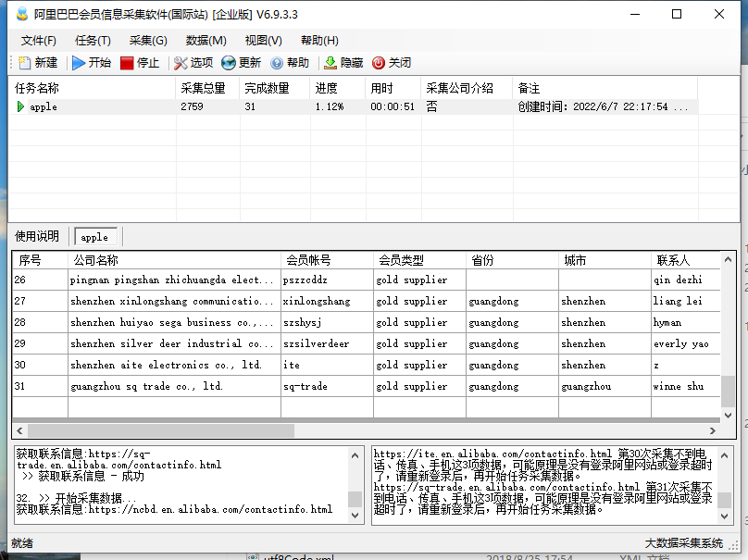The height and width of the screenshot is (560, 748).
Task: Click the right error log up arrow
Action: tap(724, 455)
